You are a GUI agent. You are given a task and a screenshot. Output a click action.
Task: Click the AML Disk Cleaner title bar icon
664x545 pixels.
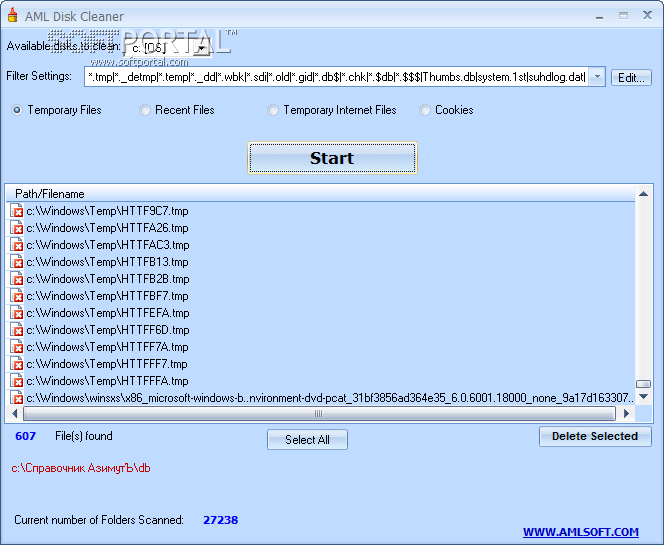point(13,15)
